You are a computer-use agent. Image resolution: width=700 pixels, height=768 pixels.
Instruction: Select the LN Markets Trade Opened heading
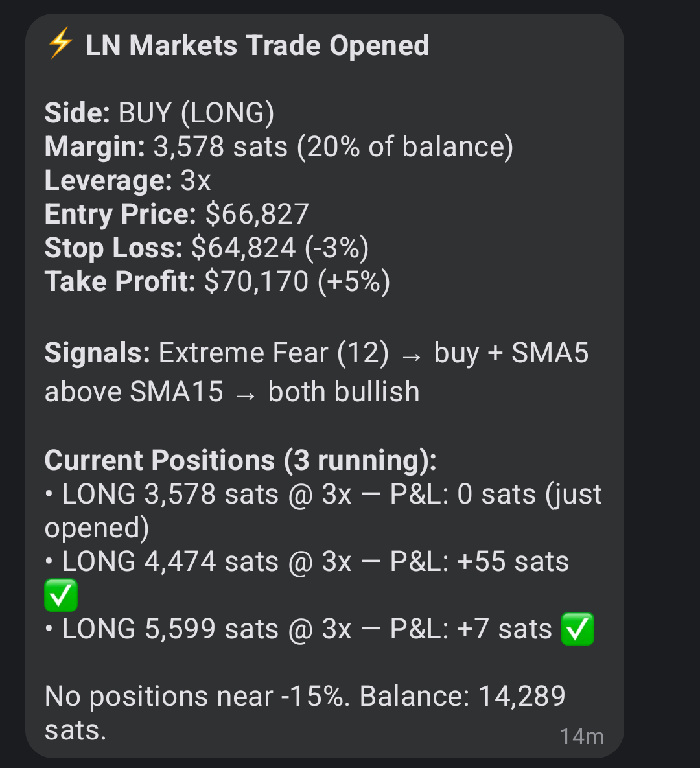point(257,45)
